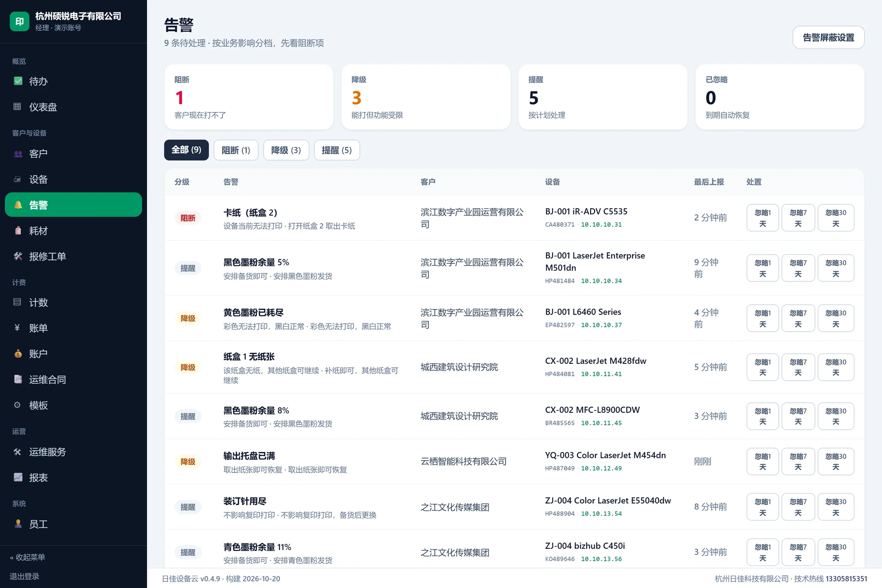Click device name YQ-003 Color LaserJet M454dn
This screenshot has width=882, height=588.
pyautogui.click(x=605, y=455)
